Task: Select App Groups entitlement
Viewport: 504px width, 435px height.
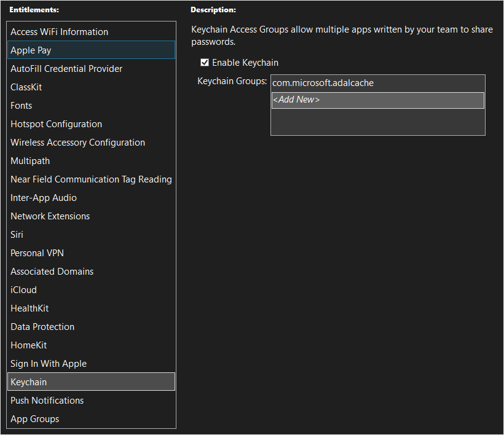Action: pos(35,419)
